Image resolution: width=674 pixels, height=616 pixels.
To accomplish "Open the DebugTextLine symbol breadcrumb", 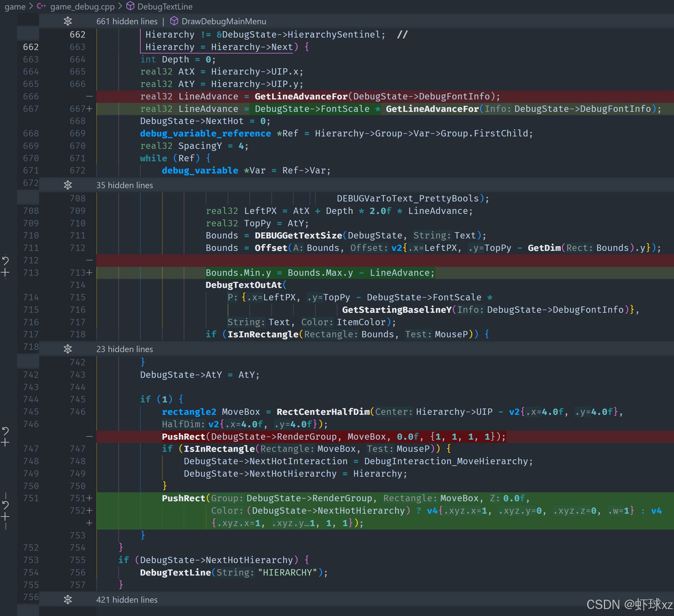I will [x=165, y=7].
